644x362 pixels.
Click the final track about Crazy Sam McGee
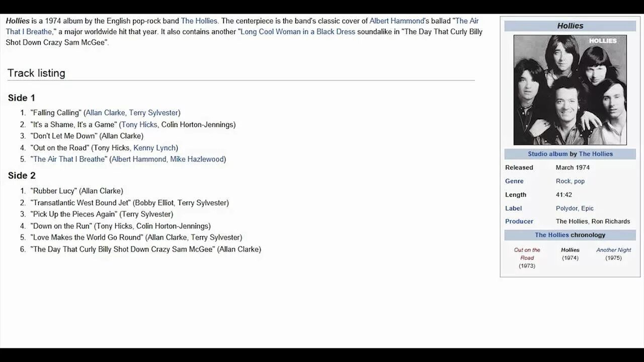tap(123, 249)
